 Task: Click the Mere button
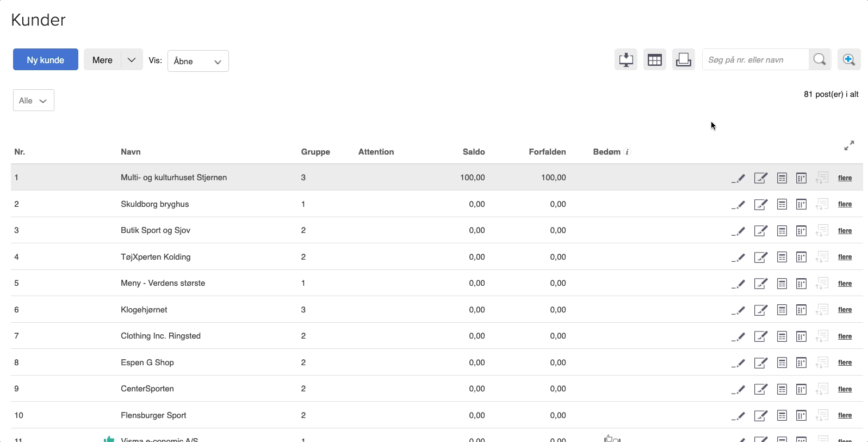pyautogui.click(x=102, y=60)
